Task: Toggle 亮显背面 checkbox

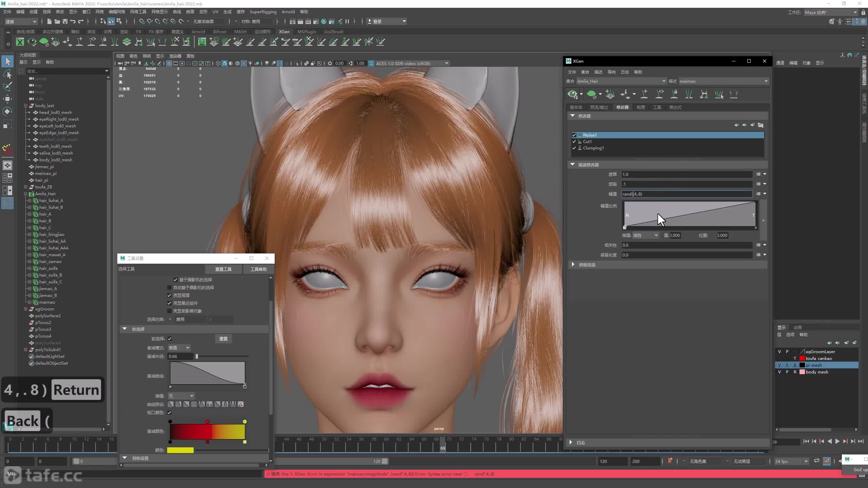Action: point(170,295)
